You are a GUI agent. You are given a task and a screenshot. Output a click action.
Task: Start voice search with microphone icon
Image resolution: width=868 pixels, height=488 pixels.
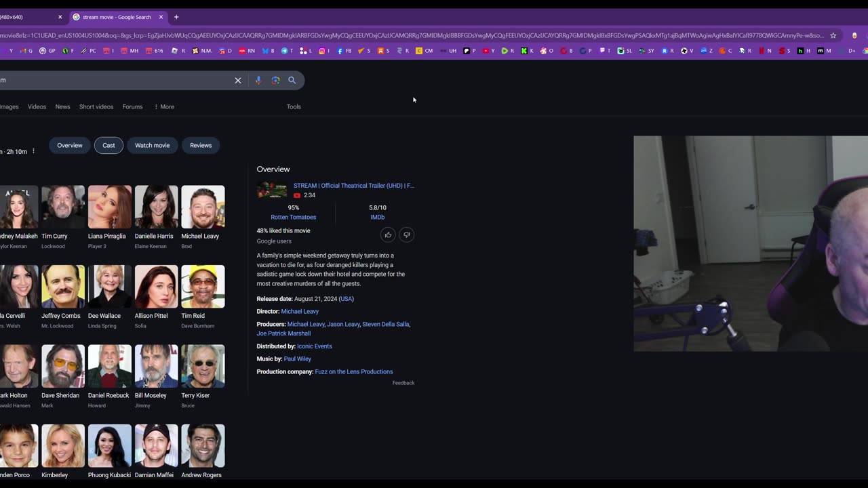[x=258, y=80]
